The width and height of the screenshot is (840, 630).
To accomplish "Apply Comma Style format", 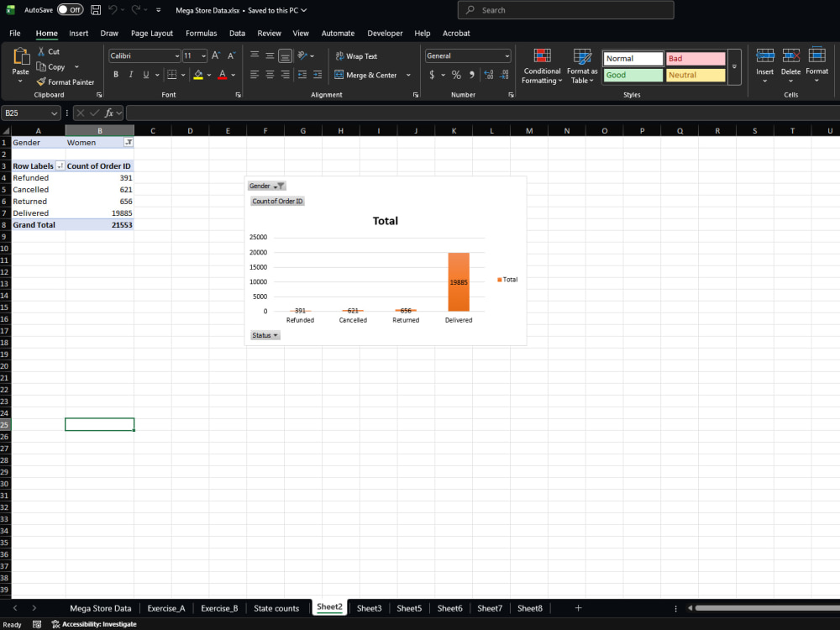I will coord(471,75).
